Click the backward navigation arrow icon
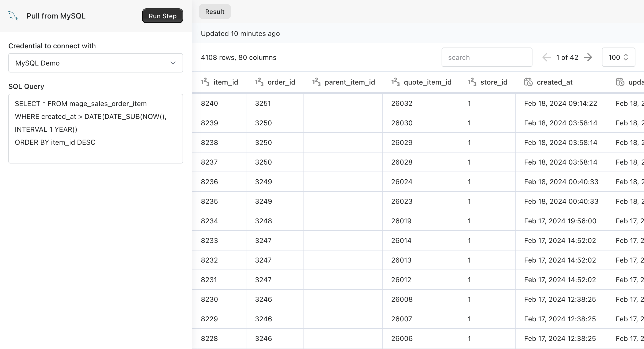The image size is (644, 349). click(x=546, y=57)
